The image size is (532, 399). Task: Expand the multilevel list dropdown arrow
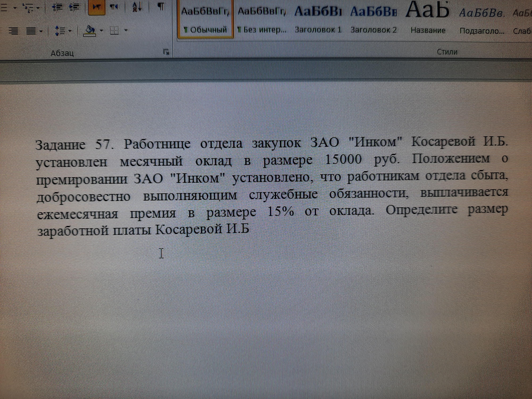tap(38, 8)
